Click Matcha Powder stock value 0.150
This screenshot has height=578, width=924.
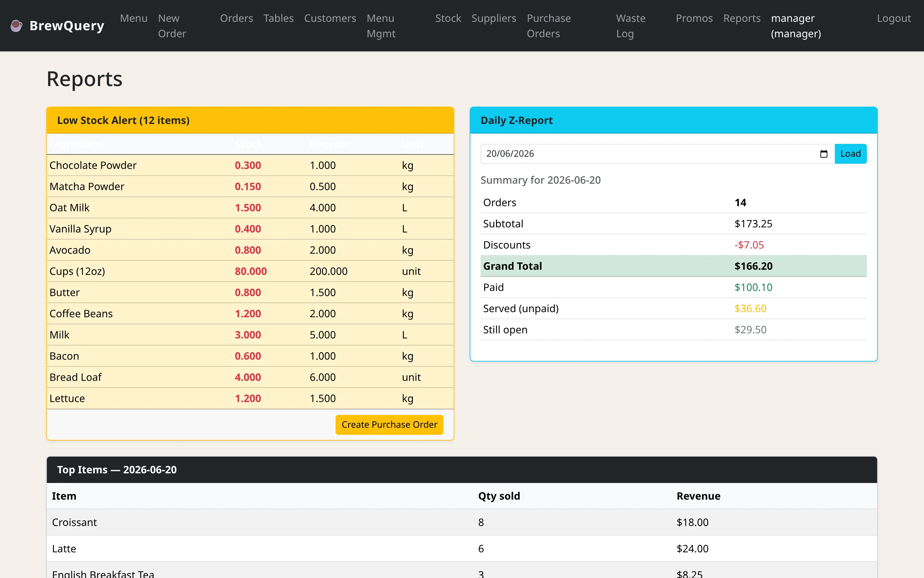tap(248, 187)
